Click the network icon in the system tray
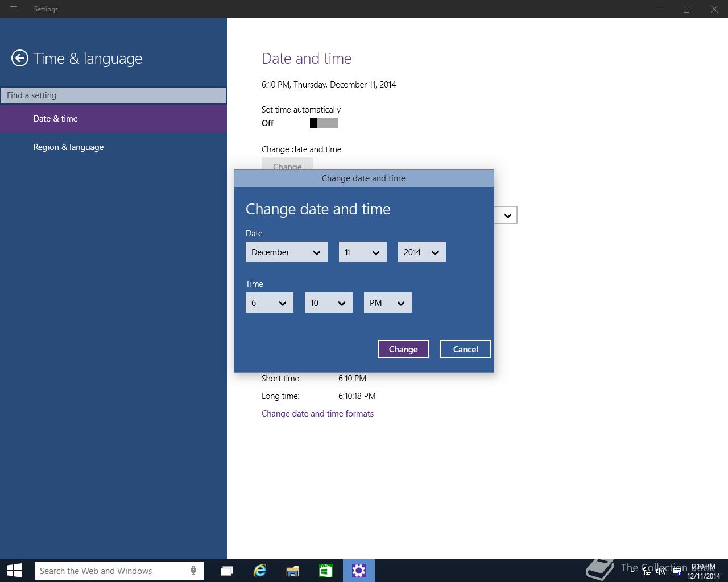 tap(647, 571)
